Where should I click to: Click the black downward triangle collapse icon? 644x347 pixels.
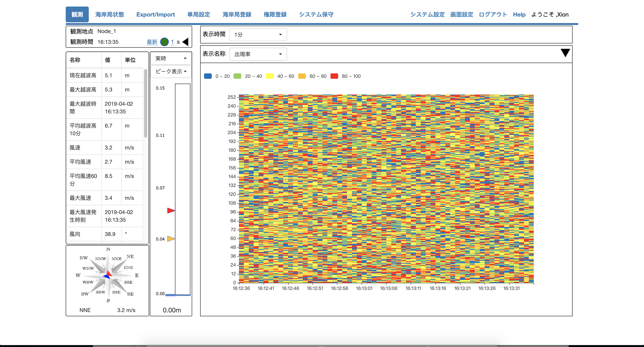tap(565, 52)
